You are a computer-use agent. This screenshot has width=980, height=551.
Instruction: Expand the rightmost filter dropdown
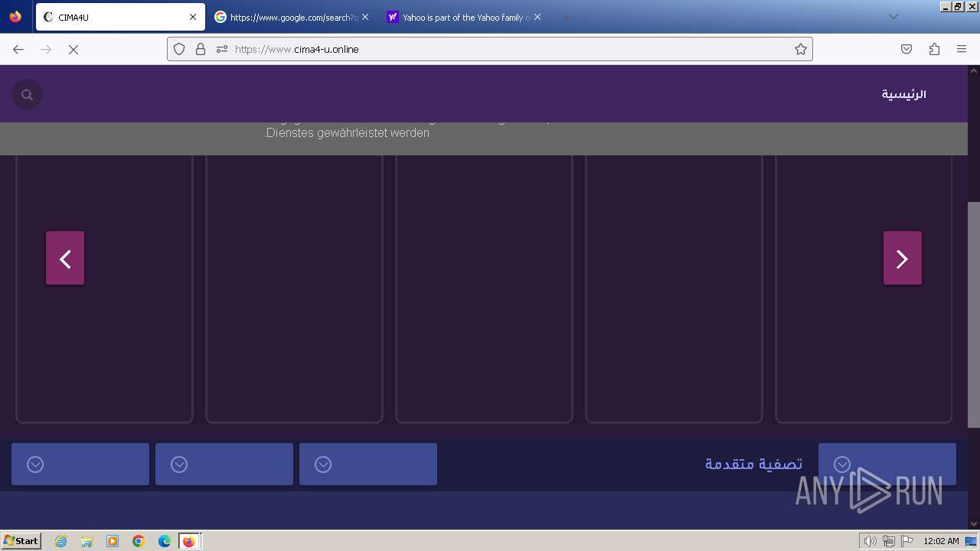point(887,465)
